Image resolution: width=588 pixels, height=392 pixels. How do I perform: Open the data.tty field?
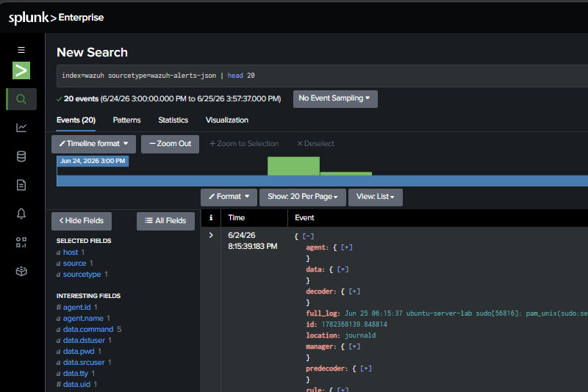tap(76, 373)
